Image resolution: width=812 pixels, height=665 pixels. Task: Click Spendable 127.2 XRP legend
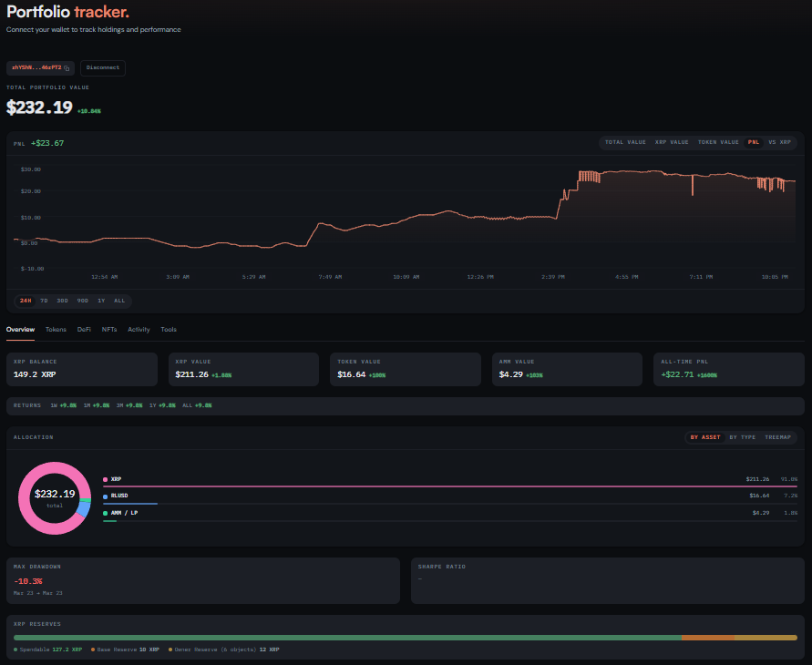point(47,650)
